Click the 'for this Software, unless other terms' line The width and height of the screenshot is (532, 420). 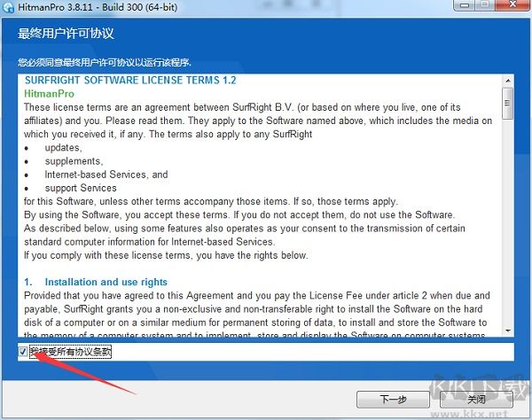tap(211, 201)
